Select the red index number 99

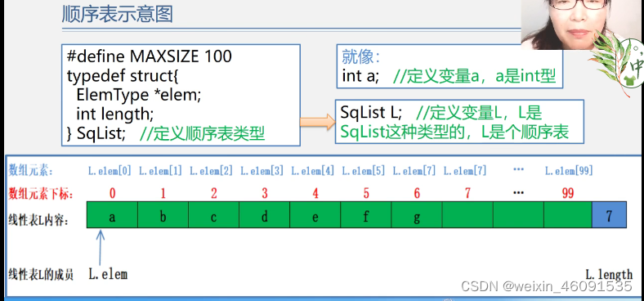click(x=568, y=193)
